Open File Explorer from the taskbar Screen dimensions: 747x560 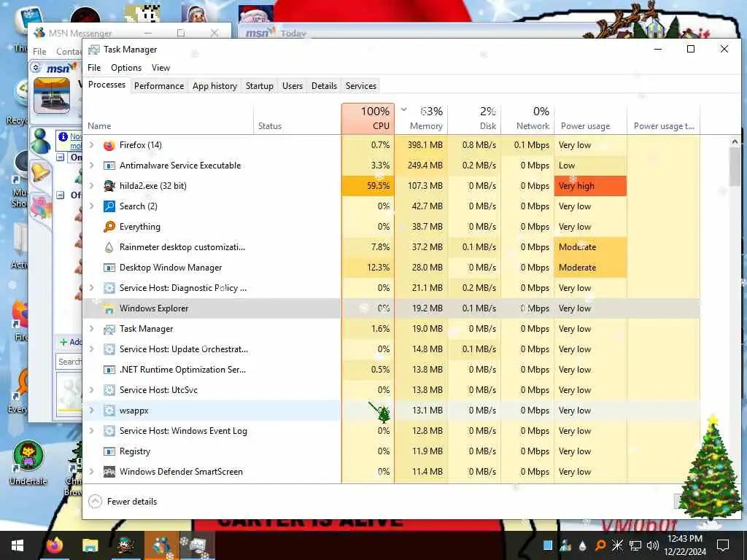[90, 545]
